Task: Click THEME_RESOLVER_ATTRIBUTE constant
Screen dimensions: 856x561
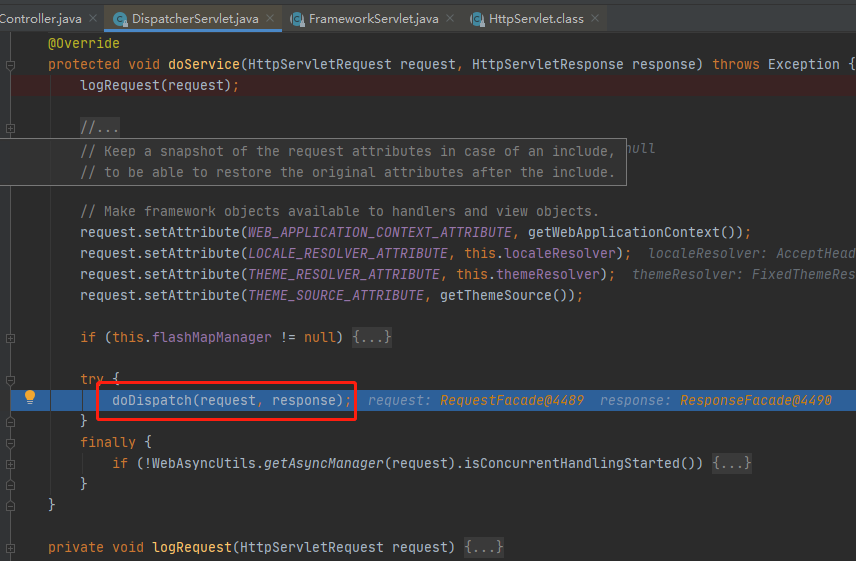Action: tap(344, 274)
